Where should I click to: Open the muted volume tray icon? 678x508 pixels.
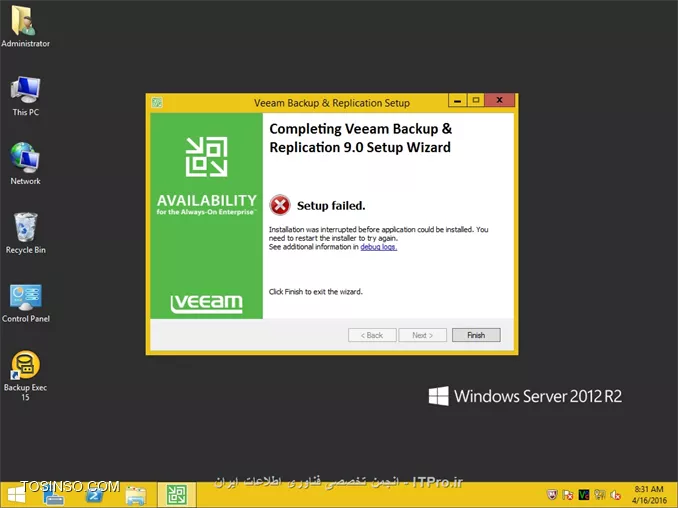pyautogui.click(x=616, y=495)
